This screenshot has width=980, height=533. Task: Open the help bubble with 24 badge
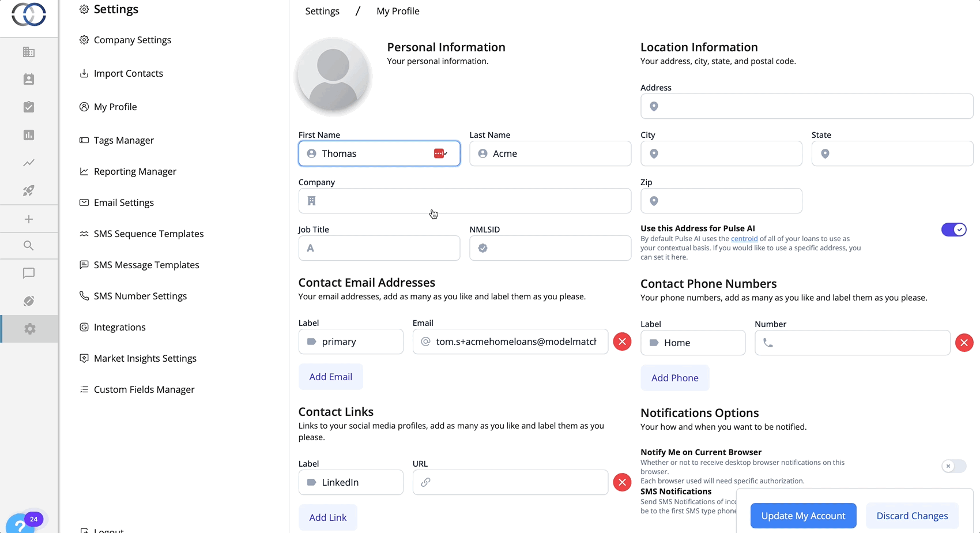click(x=21, y=524)
